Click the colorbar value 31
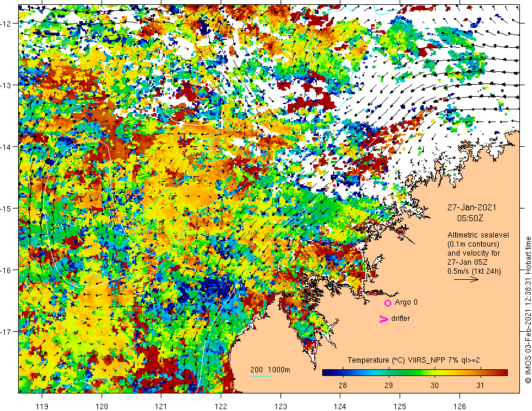Image resolution: width=532 pixels, height=411 pixels. click(480, 385)
